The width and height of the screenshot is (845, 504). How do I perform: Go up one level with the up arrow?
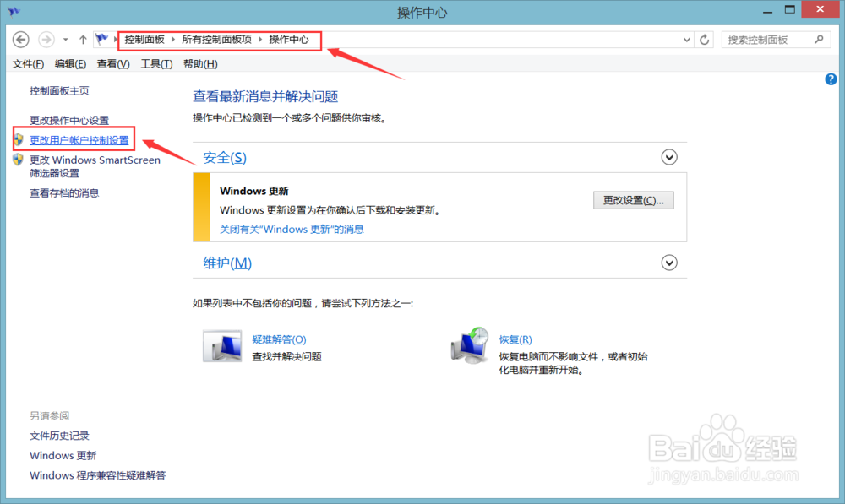click(x=82, y=39)
